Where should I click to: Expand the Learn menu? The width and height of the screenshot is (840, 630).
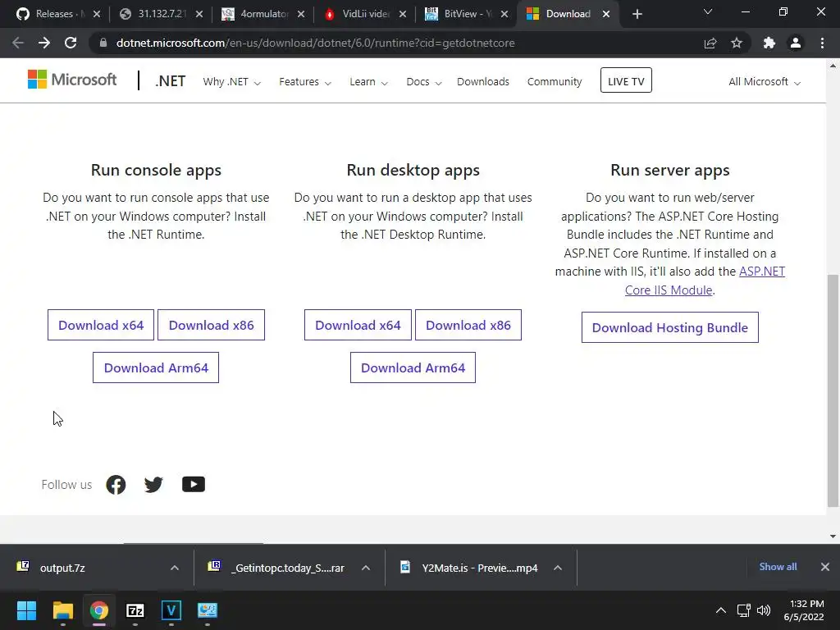coord(368,82)
